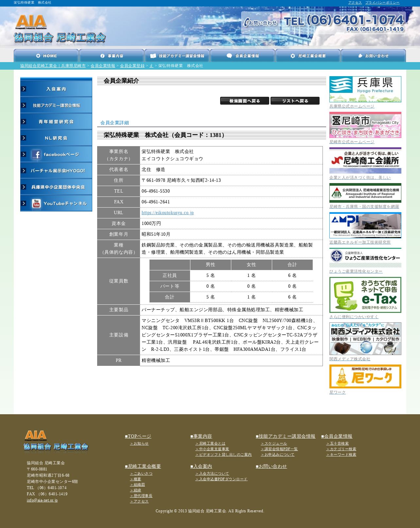The image size is (420, 528).
Task: Click footer 歴代理事長 link
Action: (x=141, y=496)
